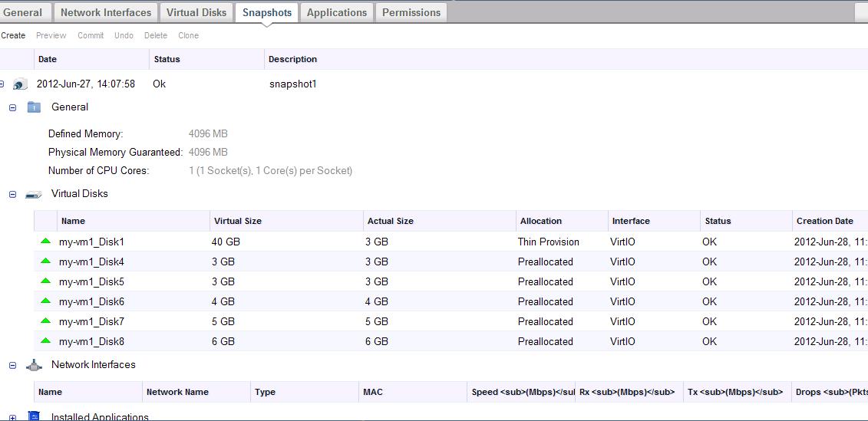This screenshot has height=421, width=868.
Task: Select the my-vm1_Disk5 row
Action: point(91,281)
